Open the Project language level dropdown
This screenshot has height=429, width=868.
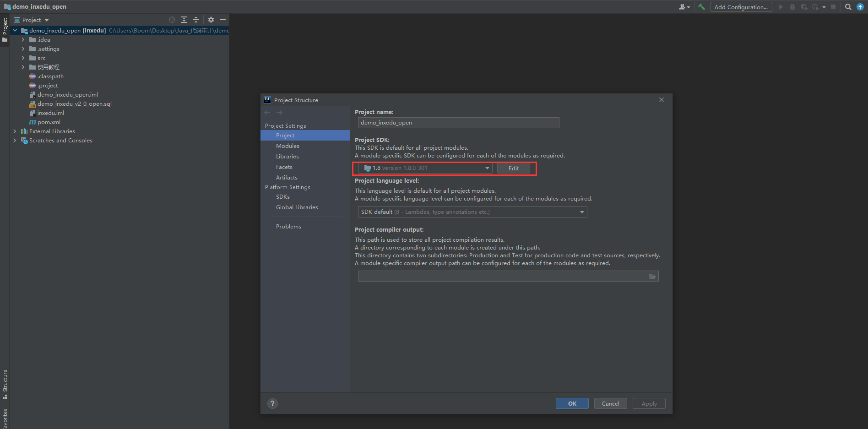pos(472,212)
